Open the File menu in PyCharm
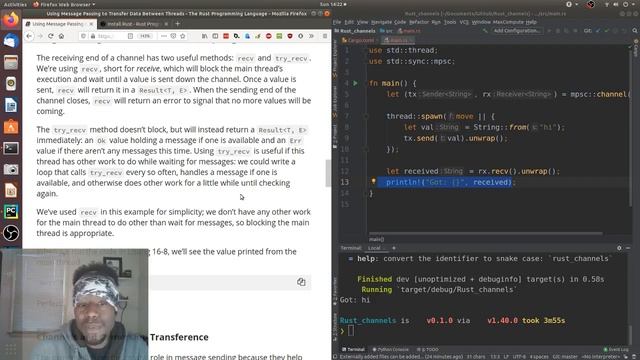The width and height of the screenshot is (640, 360). click(337, 22)
